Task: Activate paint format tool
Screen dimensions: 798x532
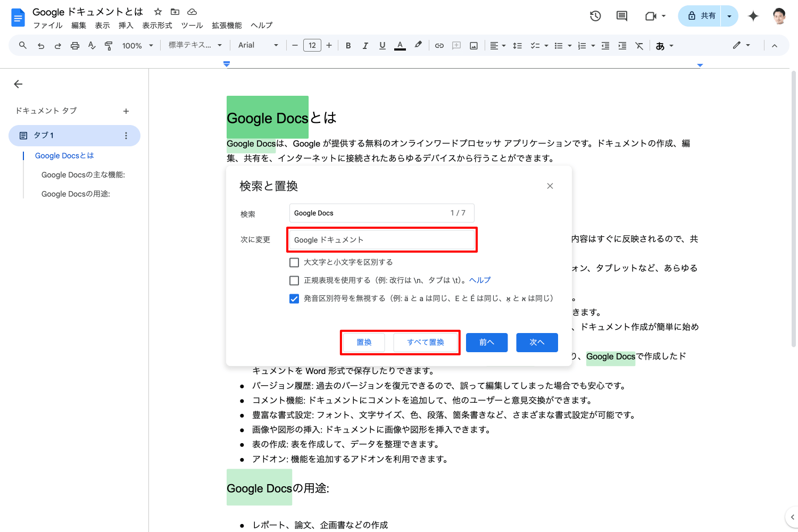Action: click(x=109, y=46)
